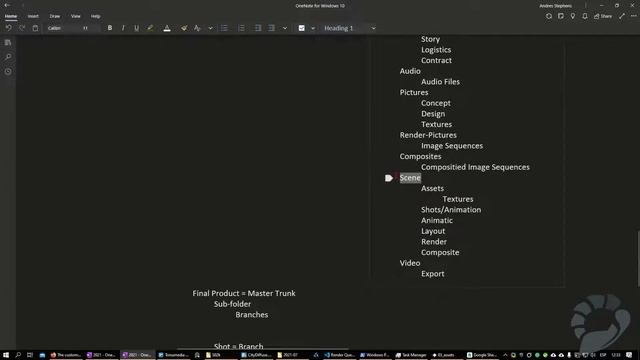640x360 pixels.
Task: Switch to Render Queue window on taskbar
Action: point(340,355)
